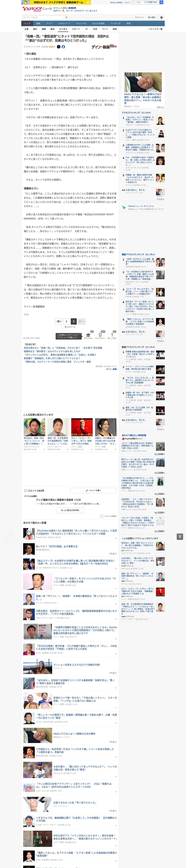Viewport: 186px width, 868px height.
Task: Select the 国内 category
Action: coord(35,29)
